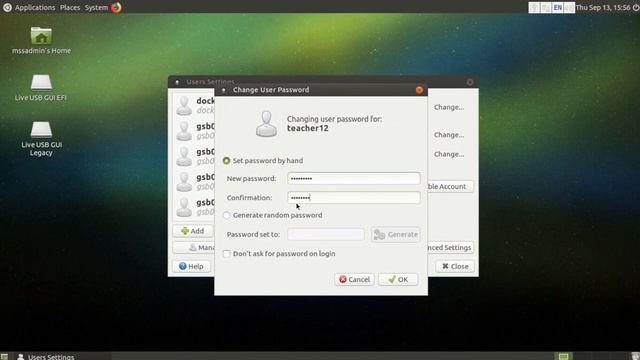Select Live USB GUI Legacy desktop icon
Screen dimensions: 640x360
tap(41, 130)
